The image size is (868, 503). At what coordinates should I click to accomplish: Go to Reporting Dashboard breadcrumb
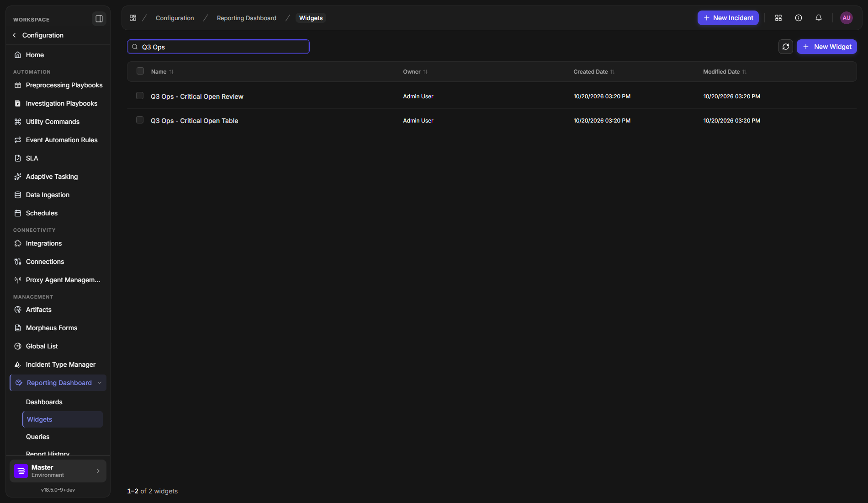247,18
